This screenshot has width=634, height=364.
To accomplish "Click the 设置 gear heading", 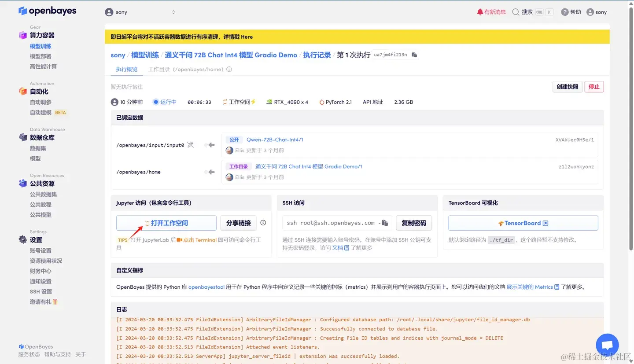I will pos(36,240).
